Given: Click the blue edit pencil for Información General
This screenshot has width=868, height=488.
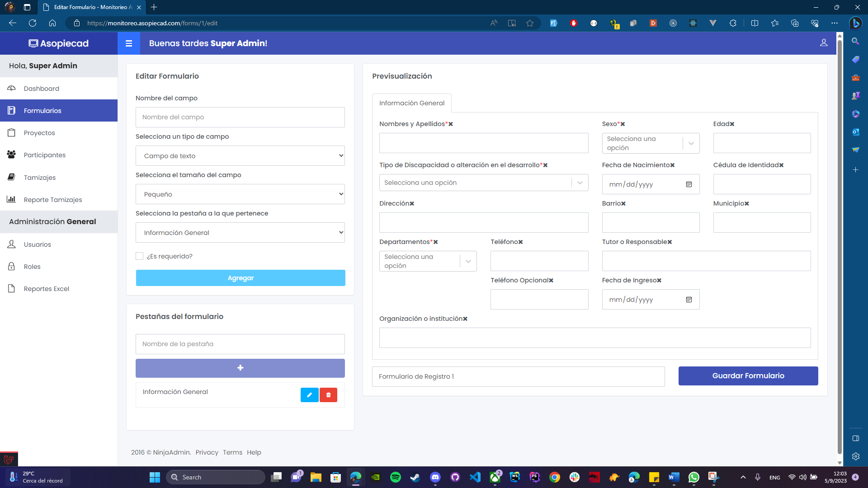Looking at the screenshot, I should 309,395.
